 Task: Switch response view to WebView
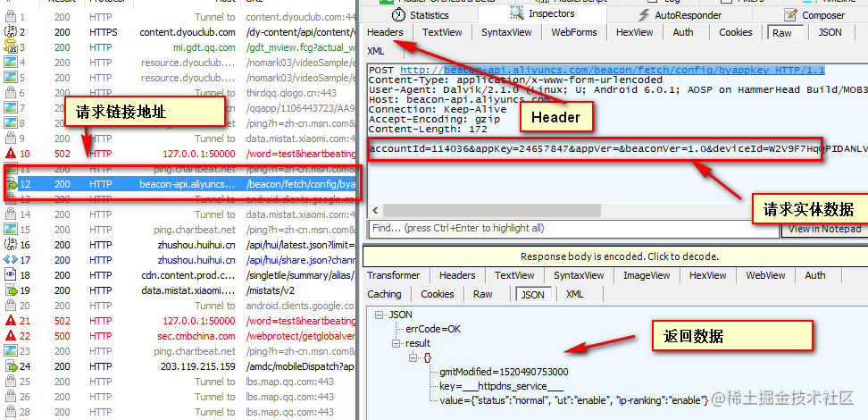pos(765,275)
